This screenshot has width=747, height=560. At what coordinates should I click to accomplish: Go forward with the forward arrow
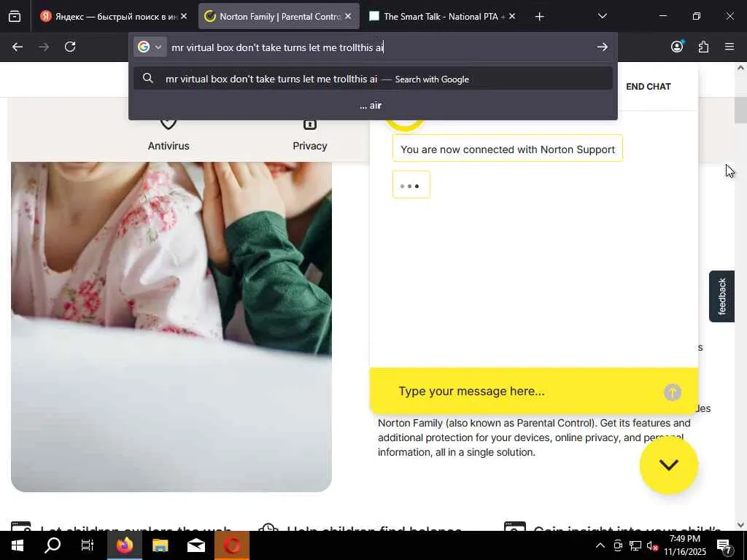[44, 47]
